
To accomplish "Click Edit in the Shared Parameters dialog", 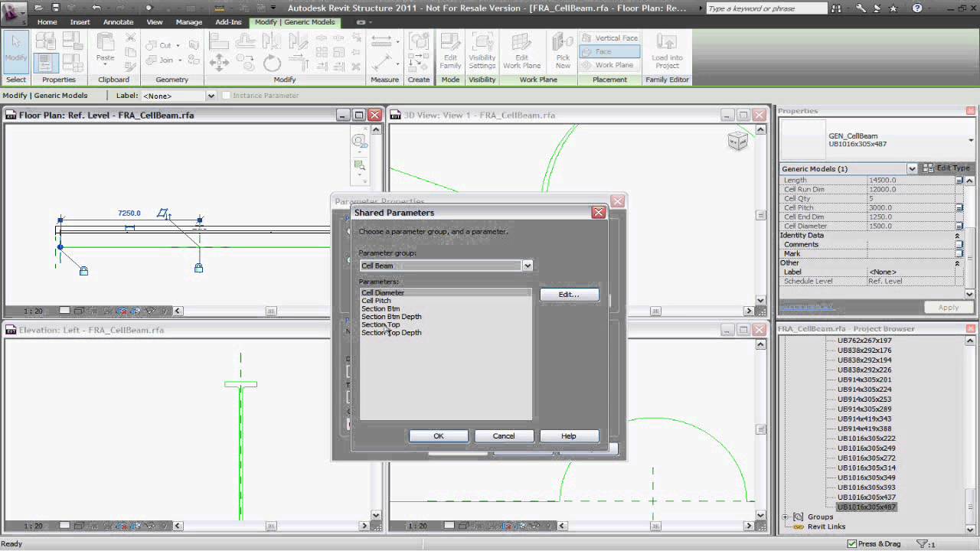I will click(569, 294).
